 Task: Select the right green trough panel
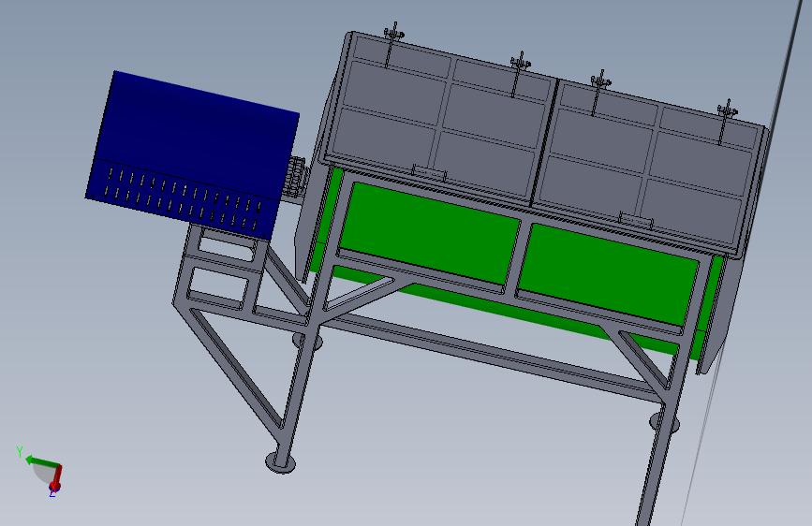(x=610, y=274)
